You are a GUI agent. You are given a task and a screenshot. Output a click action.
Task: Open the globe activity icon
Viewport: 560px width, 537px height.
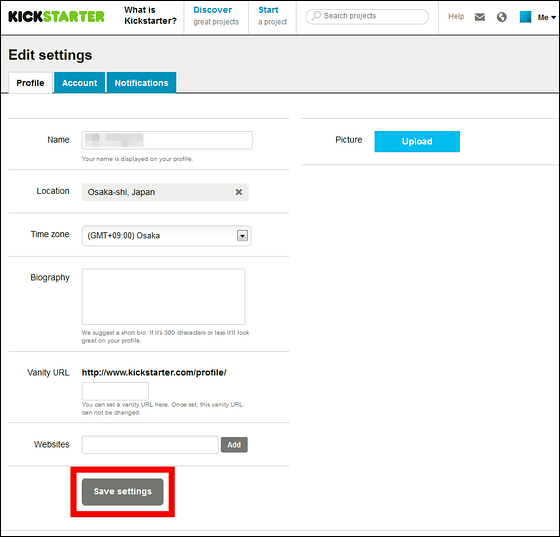tap(501, 17)
